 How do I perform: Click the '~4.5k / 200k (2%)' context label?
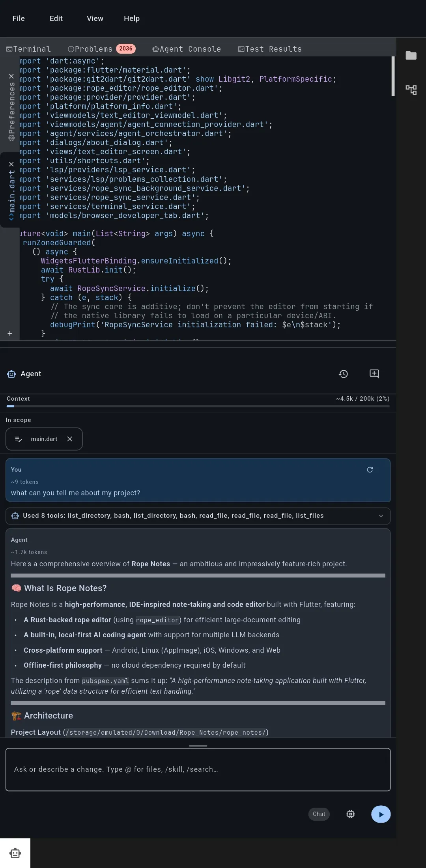(362, 399)
